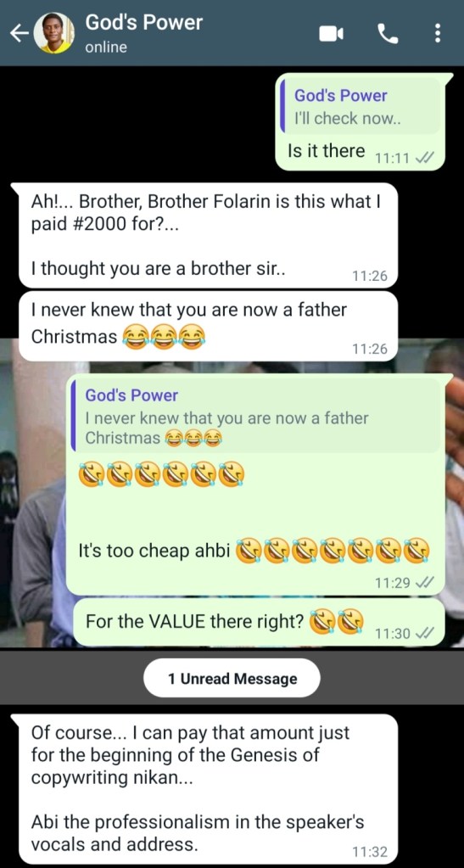This screenshot has height=868, width=464.
Task: Start a voice call
Action: pos(388,34)
